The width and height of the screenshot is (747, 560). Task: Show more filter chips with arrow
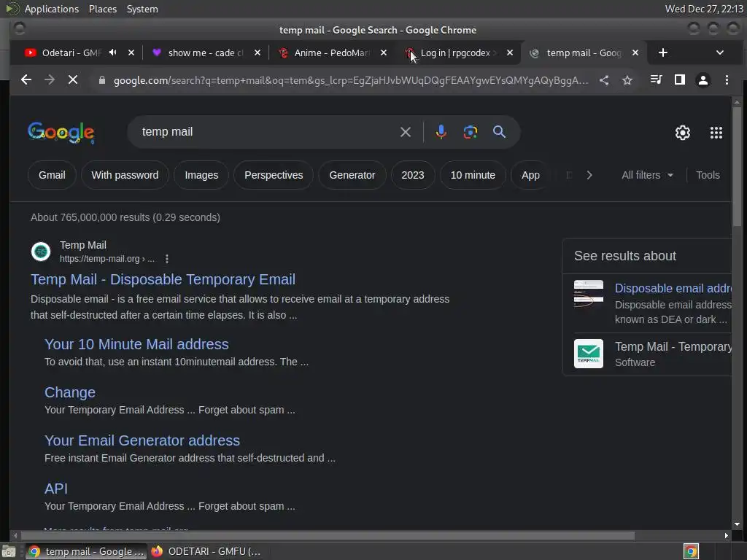[x=589, y=175]
